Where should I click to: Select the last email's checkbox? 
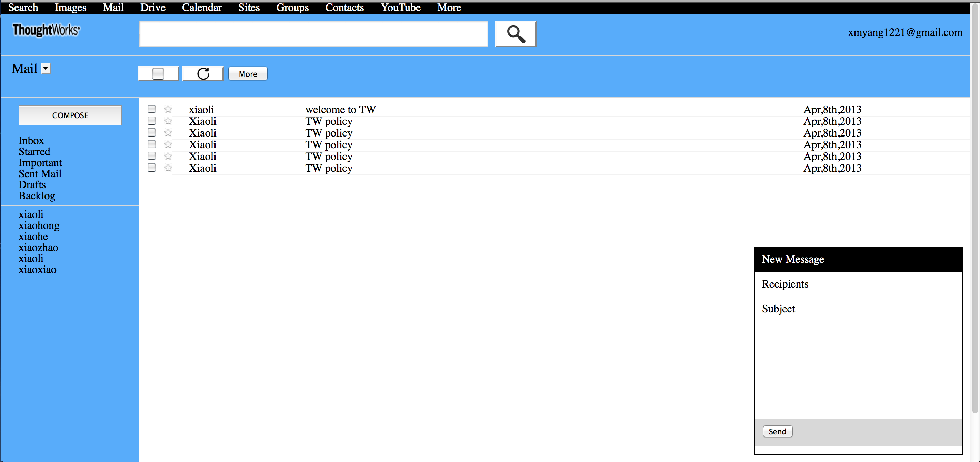tap(152, 168)
